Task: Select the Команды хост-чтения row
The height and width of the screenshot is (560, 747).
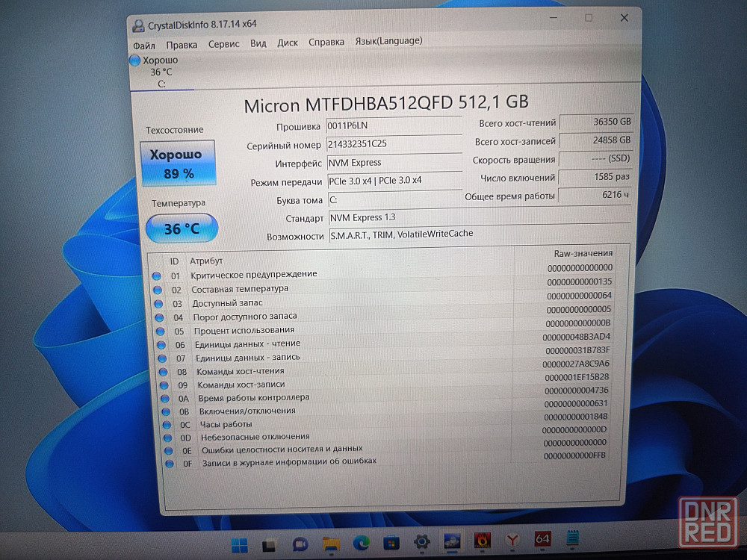Action: click(x=385, y=367)
